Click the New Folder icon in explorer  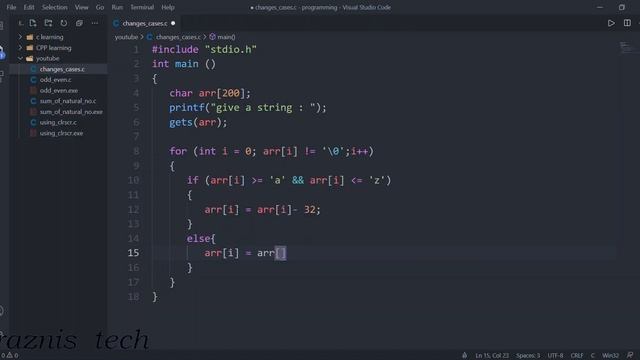tap(48, 23)
